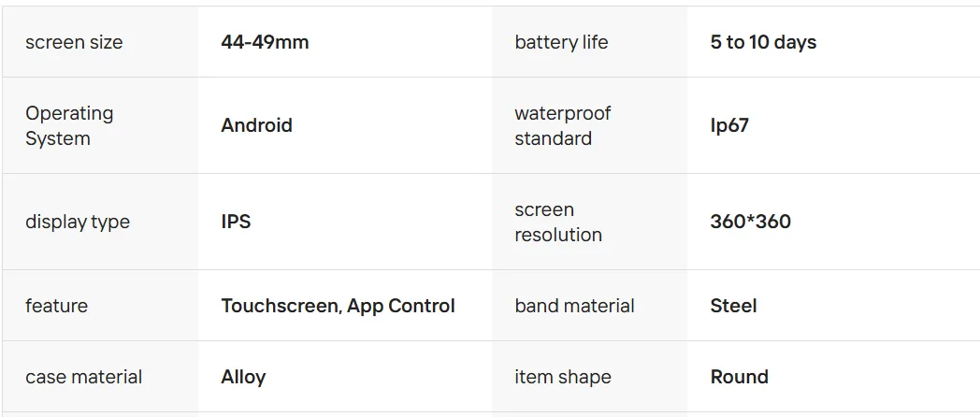Screen dimensions: 980x417
Task: Click the 'screen resolution' label
Action: [x=558, y=222]
